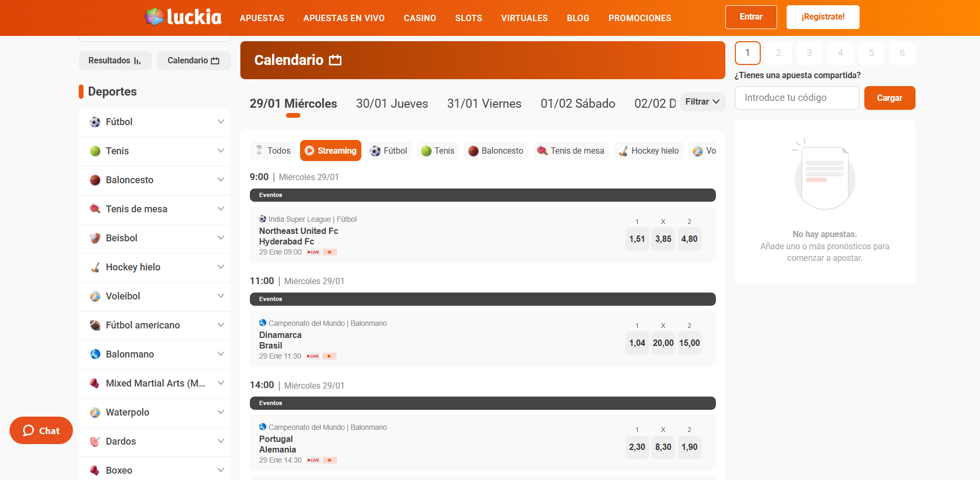
Task: Click the Dardos target icon in sidebar
Action: point(95,441)
